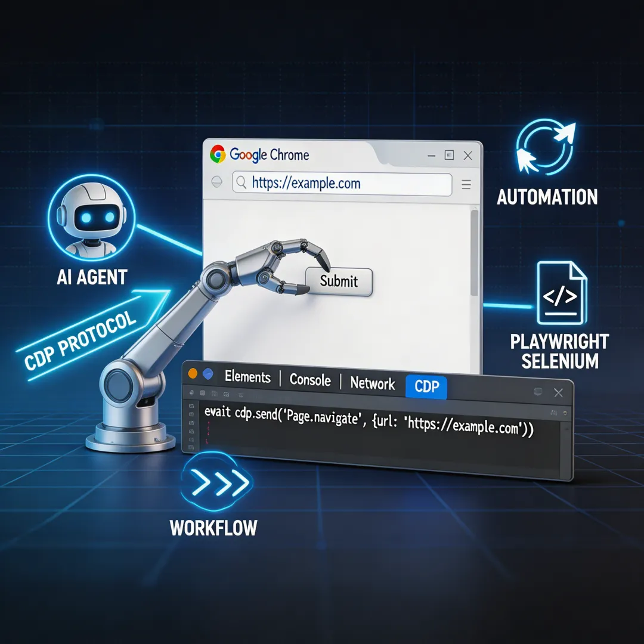Click the blue dot in DevTools header
The height and width of the screenshot is (644, 644).
208,374
